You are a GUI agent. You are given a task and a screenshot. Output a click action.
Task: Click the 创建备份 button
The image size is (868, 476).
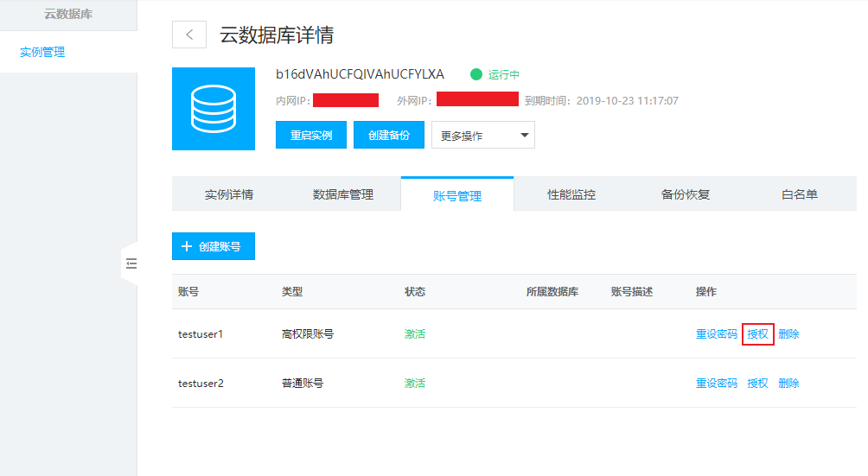coord(388,136)
